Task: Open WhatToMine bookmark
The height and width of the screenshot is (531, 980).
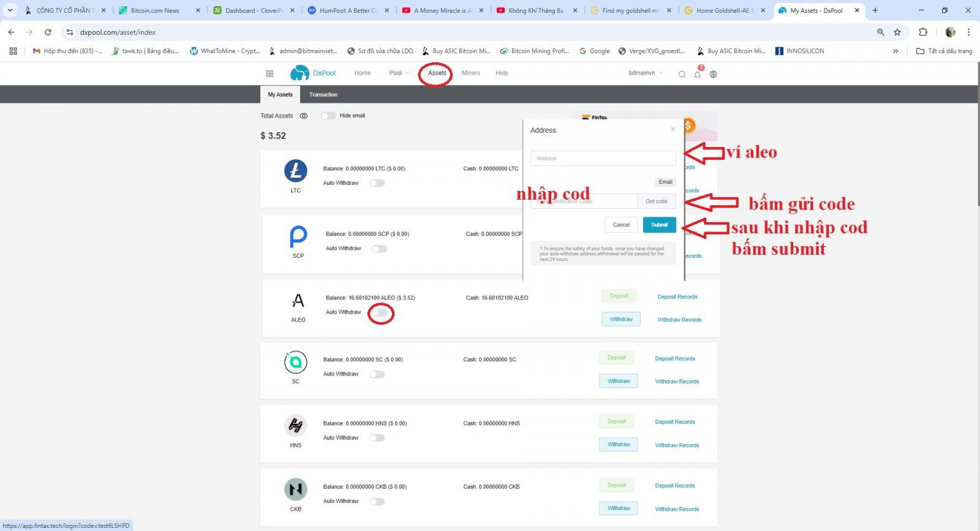Action: click(225, 51)
